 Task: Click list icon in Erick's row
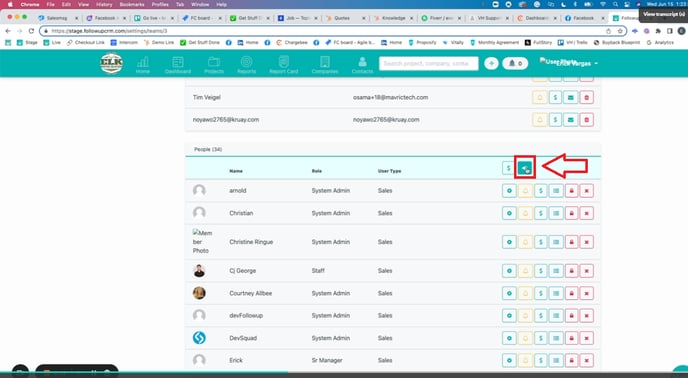[556, 360]
